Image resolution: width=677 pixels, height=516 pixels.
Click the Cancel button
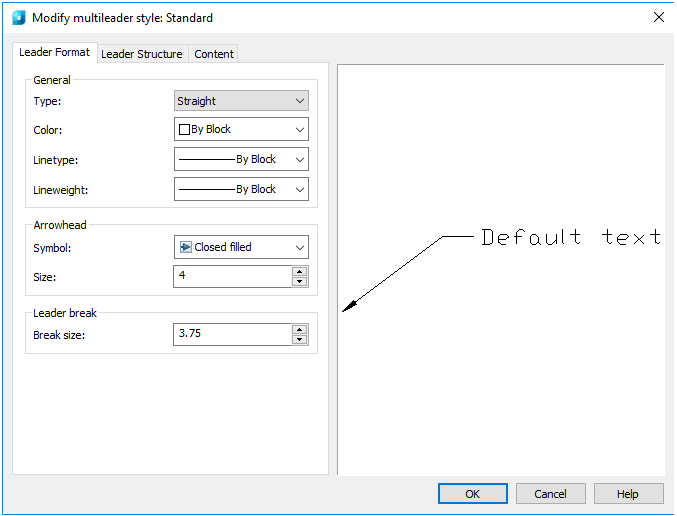[x=550, y=494]
